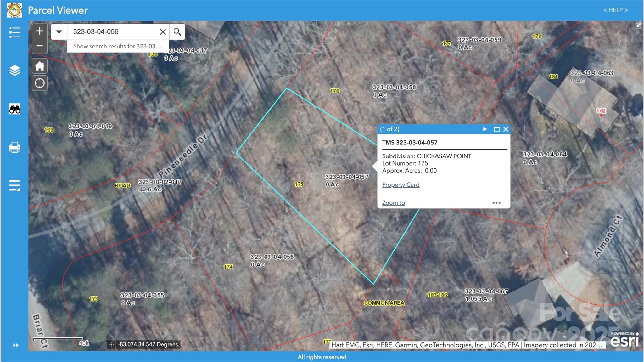Activate the my location target button
Image resolution: width=644 pixels, height=362 pixels.
point(40,83)
